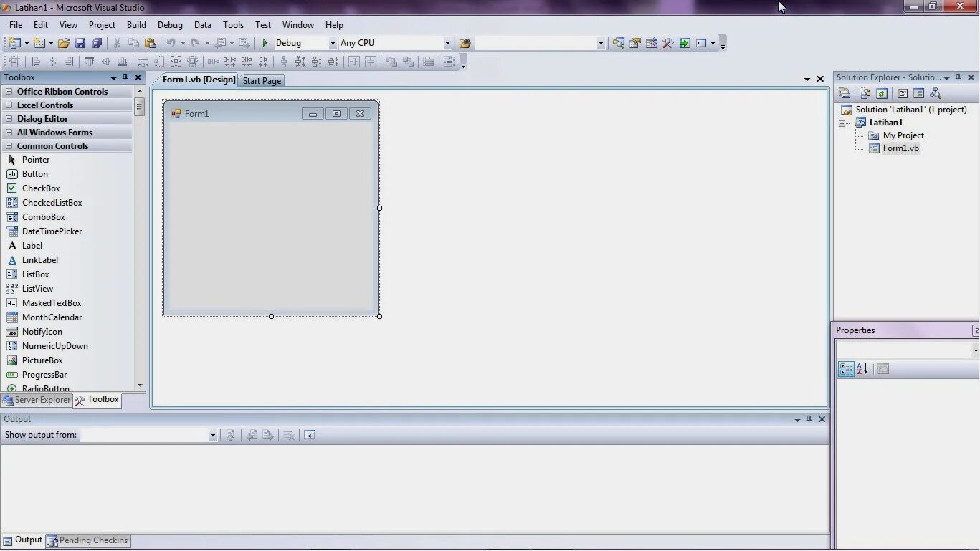The image size is (980, 551).
Task: Switch to the Pending Checkins tab
Action: (x=88, y=541)
